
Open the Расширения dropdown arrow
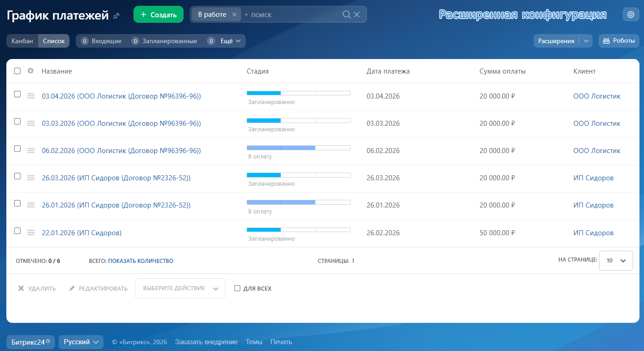(586, 41)
